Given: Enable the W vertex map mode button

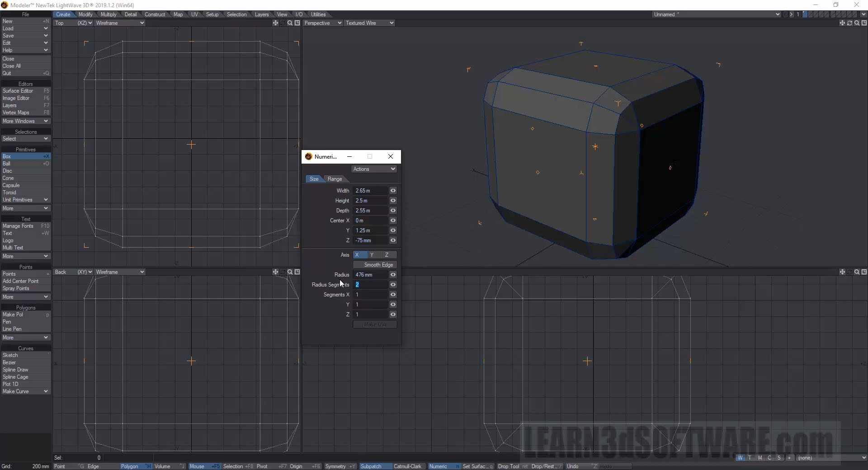Looking at the screenshot, I should tap(740, 458).
